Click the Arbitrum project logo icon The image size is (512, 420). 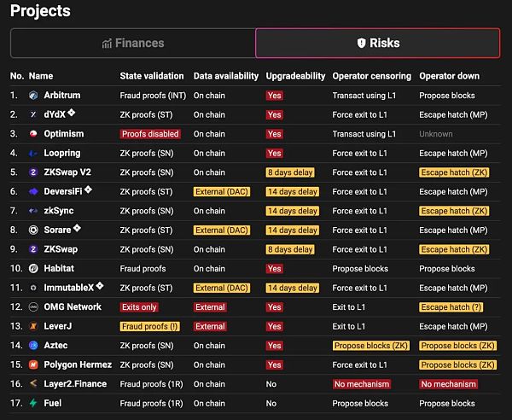click(x=34, y=96)
